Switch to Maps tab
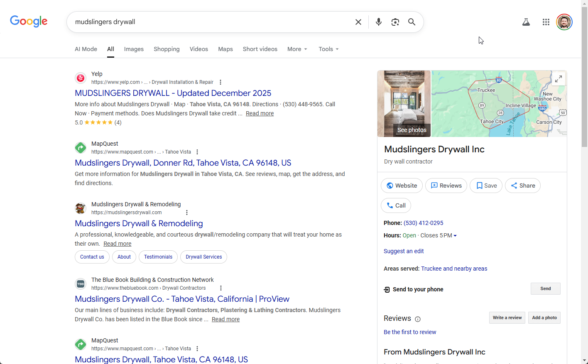 [225, 49]
